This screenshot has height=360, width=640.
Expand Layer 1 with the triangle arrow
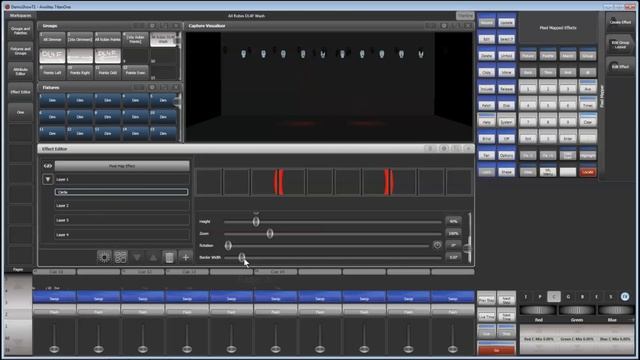48,179
